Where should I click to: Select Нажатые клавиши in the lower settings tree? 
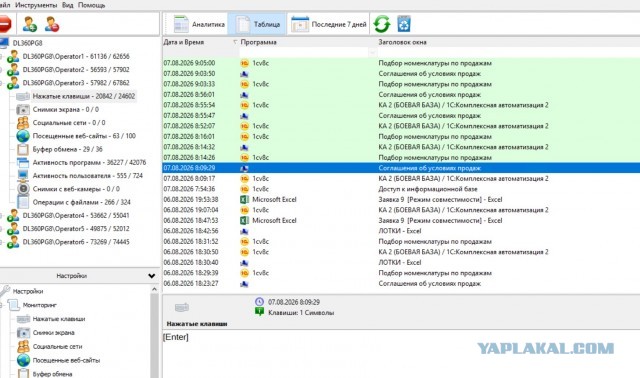coord(59,319)
